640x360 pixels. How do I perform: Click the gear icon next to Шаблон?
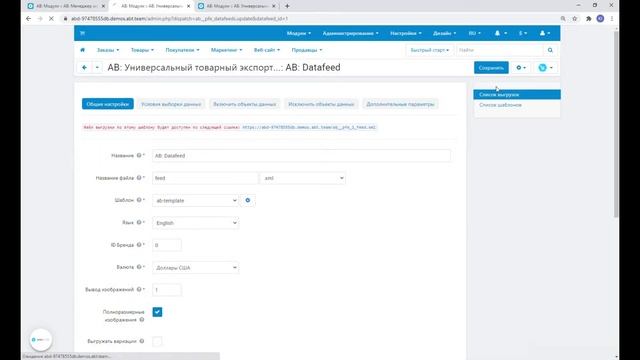(248, 200)
